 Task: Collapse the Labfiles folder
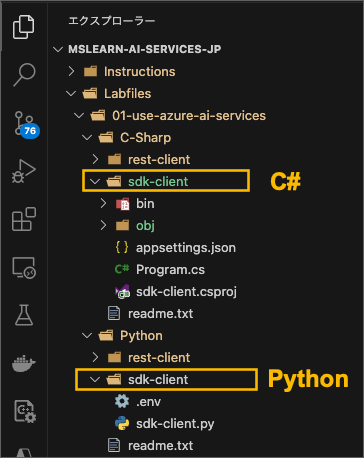pyautogui.click(x=71, y=94)
